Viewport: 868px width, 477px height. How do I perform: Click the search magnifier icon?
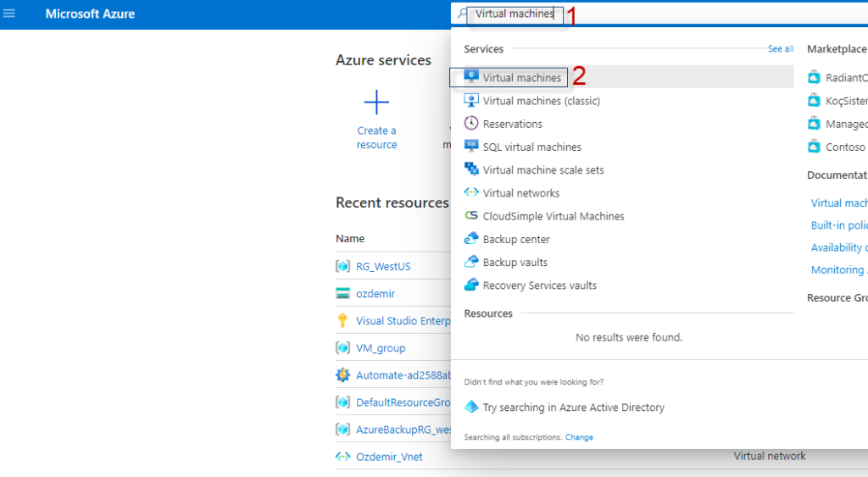tap(462, 14)
